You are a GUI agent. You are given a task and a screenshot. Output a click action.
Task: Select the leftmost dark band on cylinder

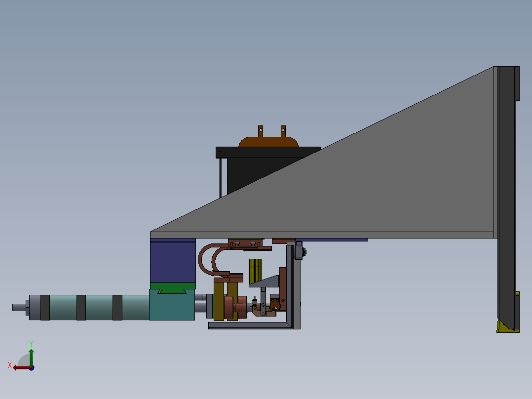point(45,308)
